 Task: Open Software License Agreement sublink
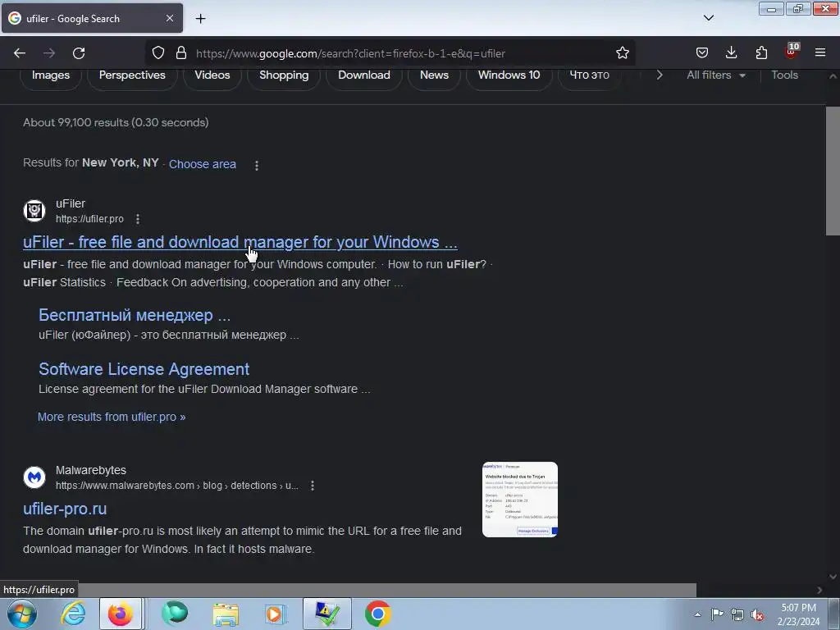pos(144,369)
